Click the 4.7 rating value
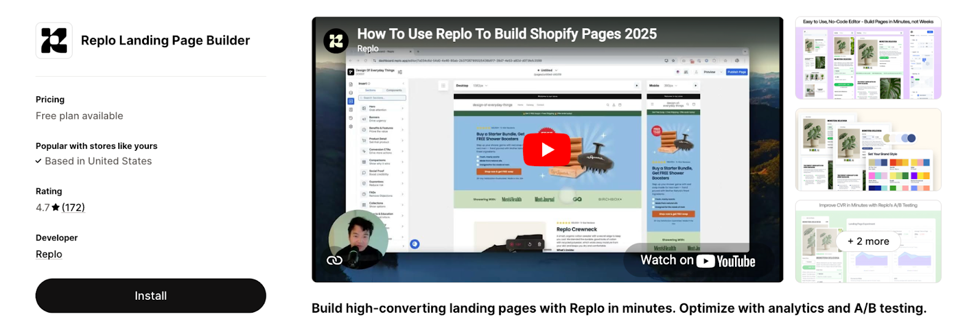This screenshot has height=328, width=980. pos(42,207)
